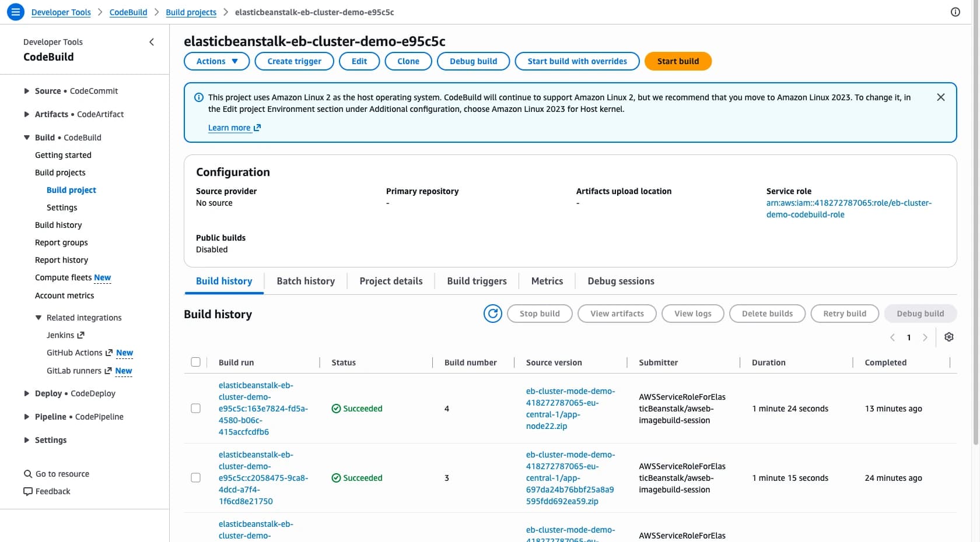Collapse the Developer Tools sidebar
This screenshot has width=980, height=542.
[x=152, y=42]
